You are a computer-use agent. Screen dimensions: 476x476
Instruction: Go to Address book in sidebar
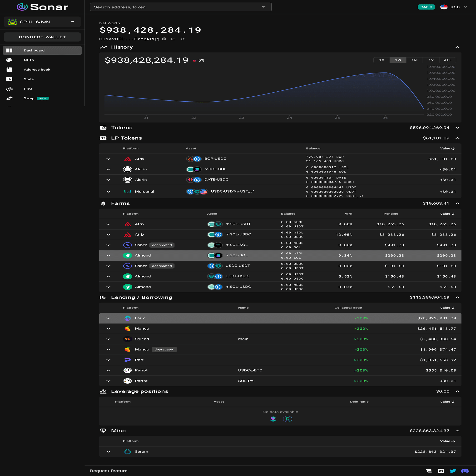click(37, 69)
